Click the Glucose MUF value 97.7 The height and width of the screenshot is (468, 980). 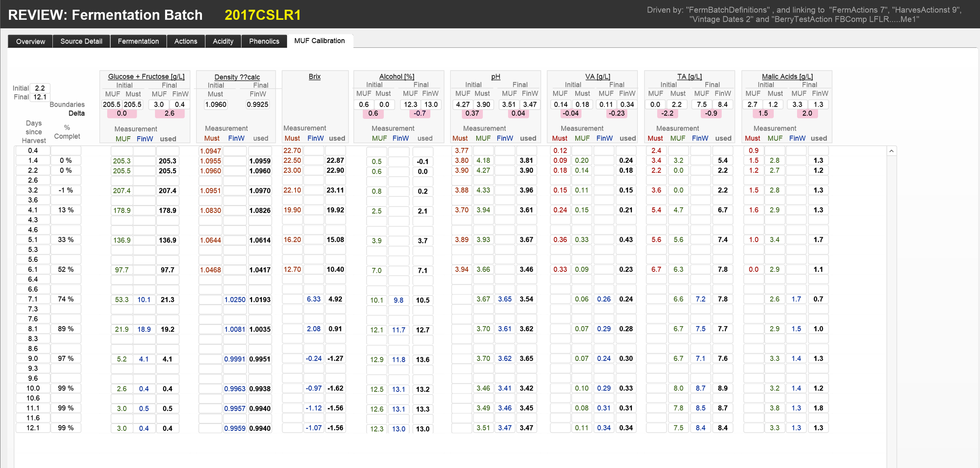click(122, 270)
